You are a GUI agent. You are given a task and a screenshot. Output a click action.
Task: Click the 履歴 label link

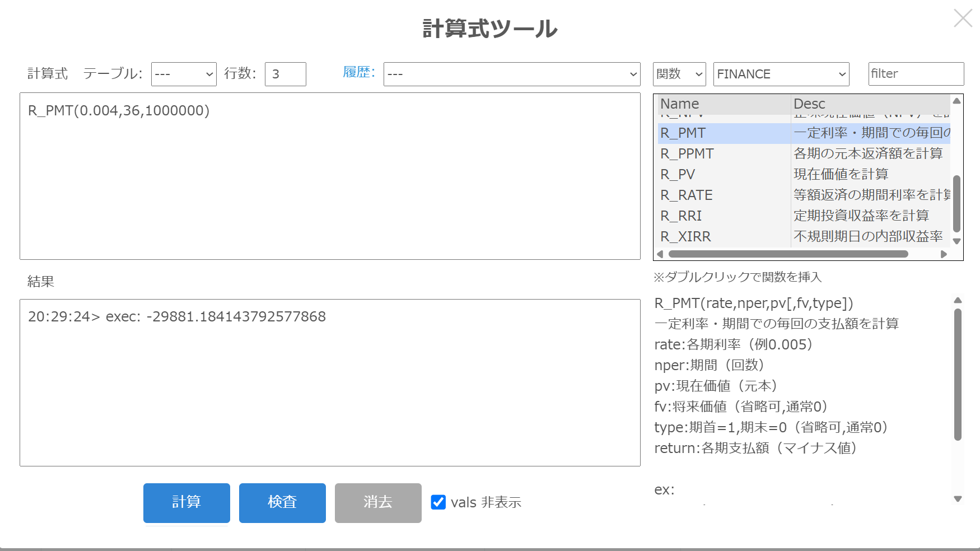tap(359, 72)
